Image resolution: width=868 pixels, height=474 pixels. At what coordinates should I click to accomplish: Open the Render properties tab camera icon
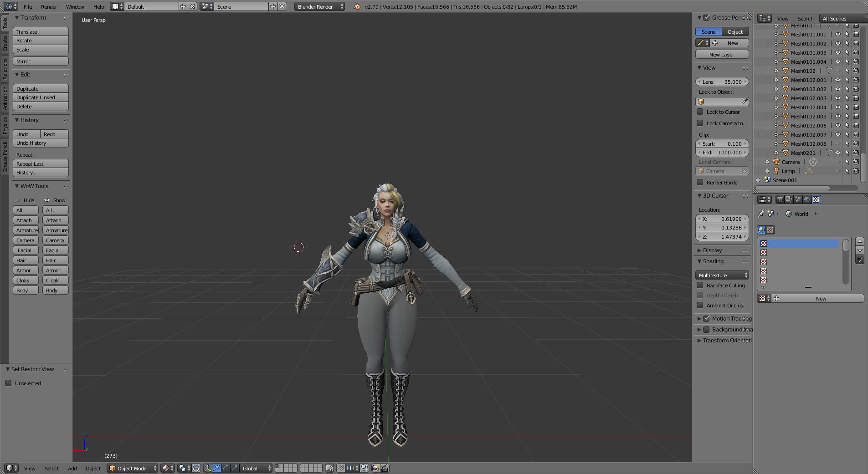point(780,199)
